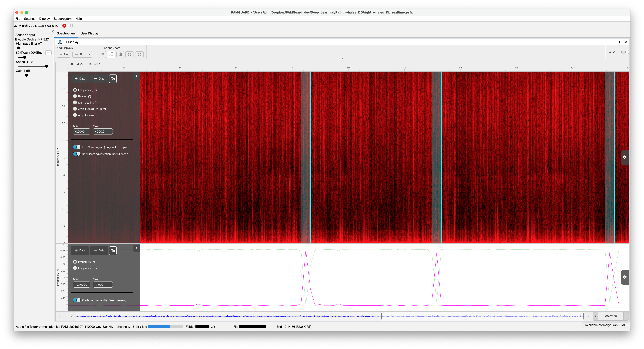Viewport: 644px width, 349px height.
Task: Click the red record/start button
Action: click(64, 26)
